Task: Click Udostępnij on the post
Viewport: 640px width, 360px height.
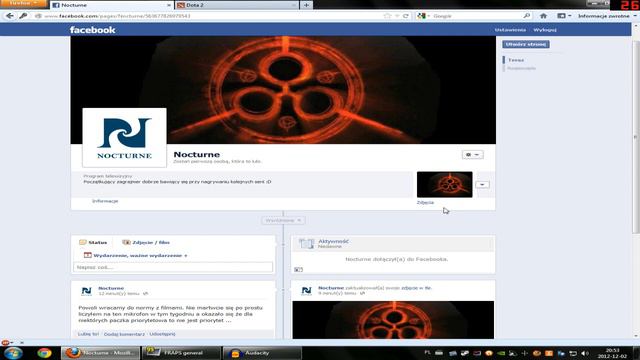Action: click(162, 334)
